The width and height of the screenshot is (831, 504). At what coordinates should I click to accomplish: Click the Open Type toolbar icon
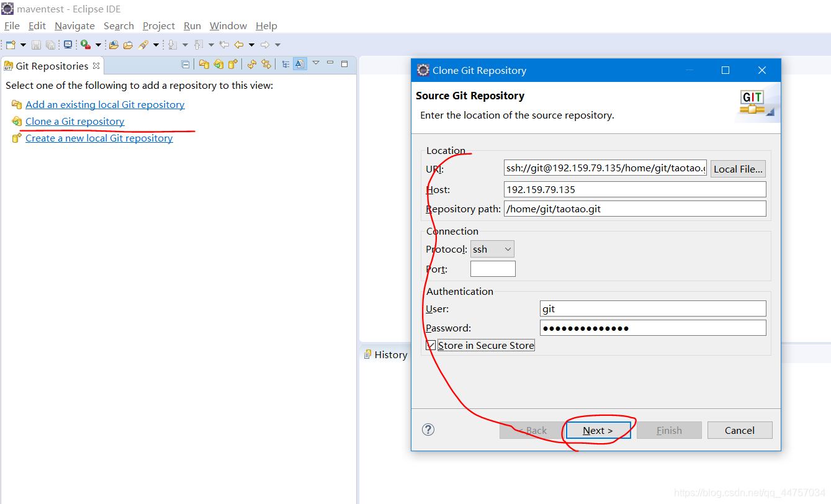pos(114,45)
